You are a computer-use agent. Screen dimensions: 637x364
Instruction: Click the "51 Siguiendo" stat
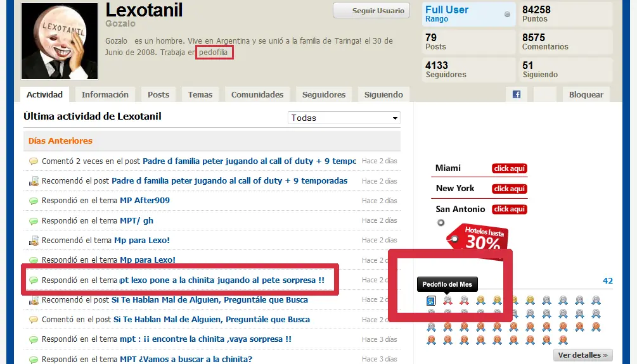[x=565, y=70]
